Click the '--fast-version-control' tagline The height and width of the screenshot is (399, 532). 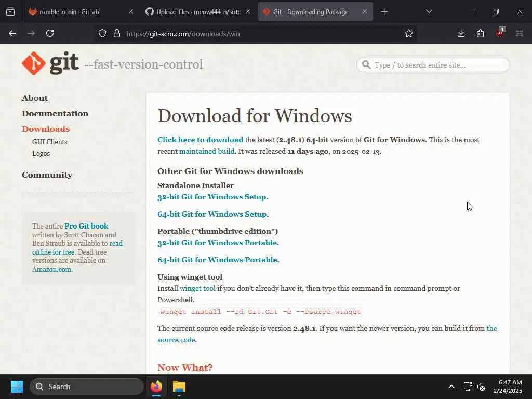coord(143,64)
